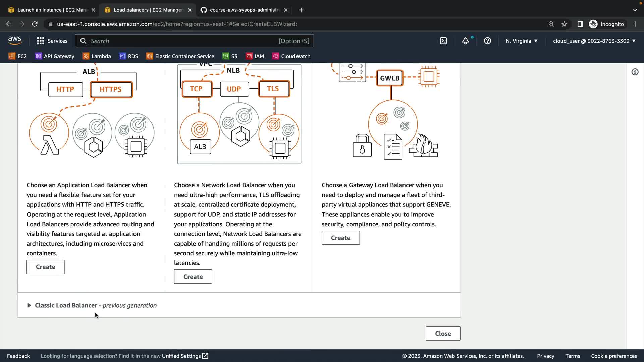
Task: Open the info panel icon
Action: (x=635, y=72)
